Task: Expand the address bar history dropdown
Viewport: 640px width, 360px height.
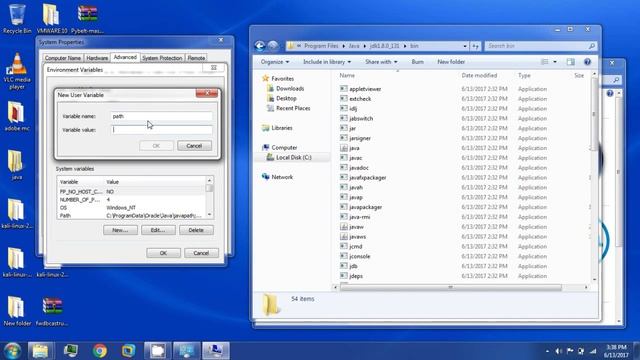Action: [465, 46]
